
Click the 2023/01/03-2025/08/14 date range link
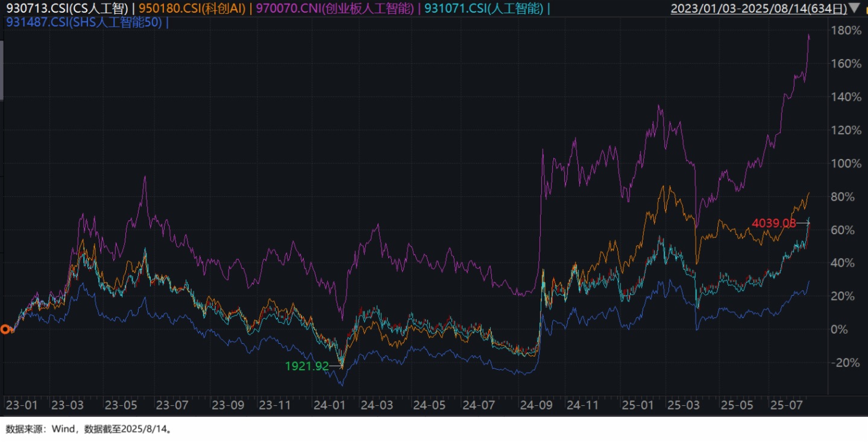(761, 9)
